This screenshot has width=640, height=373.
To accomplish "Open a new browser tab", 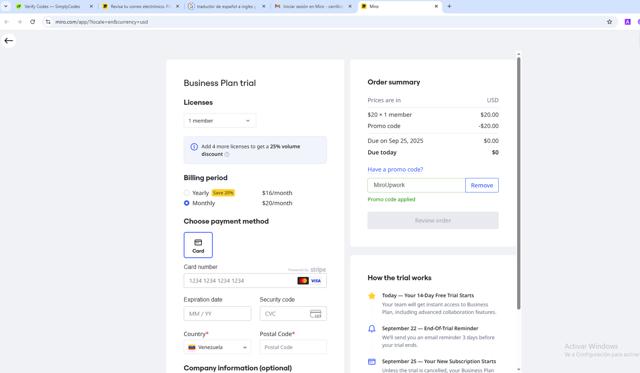I will tap(449, 6).
